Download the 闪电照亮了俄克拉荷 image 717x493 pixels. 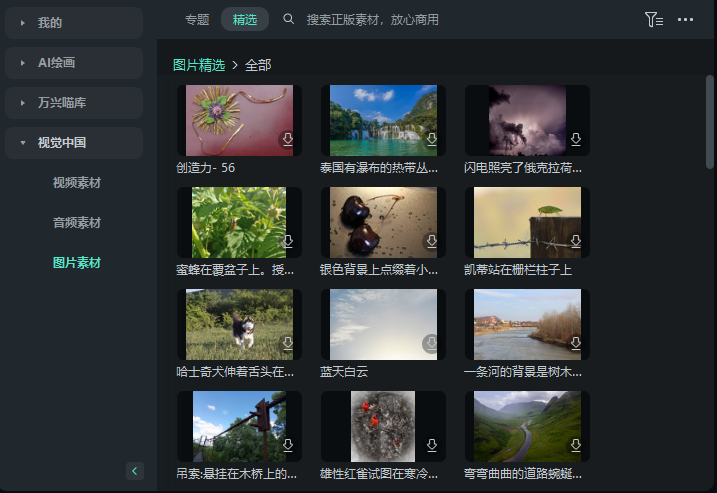(x=576, y=139)
